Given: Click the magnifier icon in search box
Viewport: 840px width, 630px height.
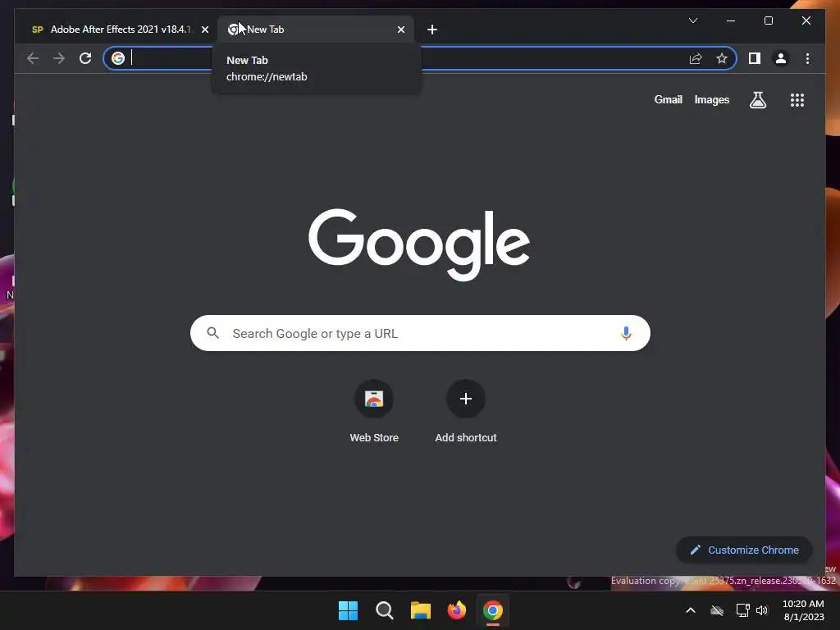Looking at the screenshot, I should point(212,333).
